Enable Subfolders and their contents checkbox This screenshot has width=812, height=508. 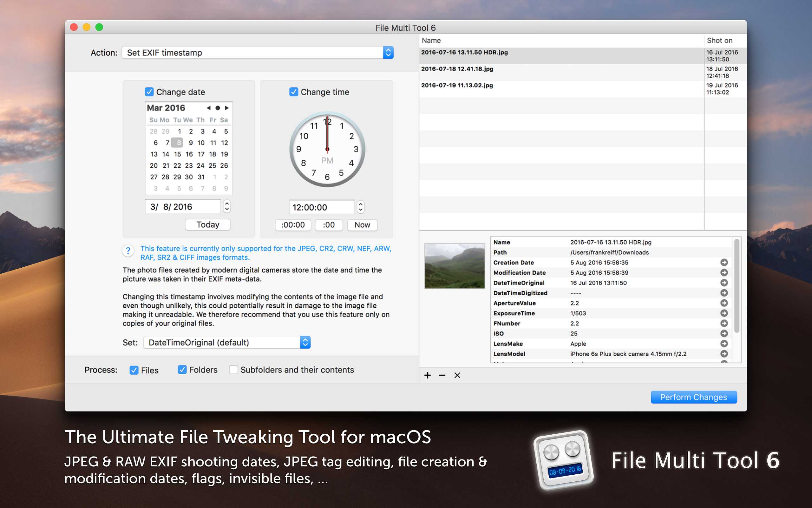pos(233,370)
